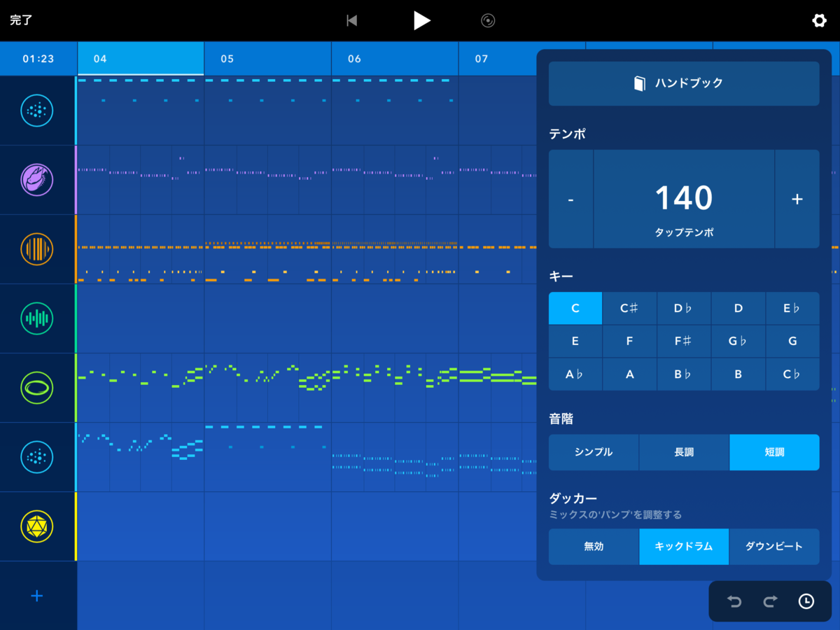Select the first cyan dotted-sphere track icon
This screenshot has width=840, height=630.
tap(37, 110)
